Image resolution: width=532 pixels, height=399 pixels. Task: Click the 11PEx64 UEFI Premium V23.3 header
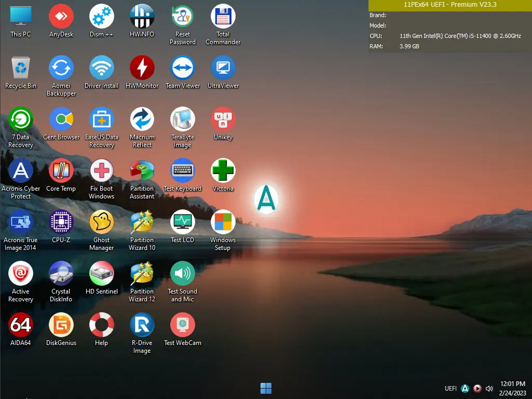click(x=450, y=5)
